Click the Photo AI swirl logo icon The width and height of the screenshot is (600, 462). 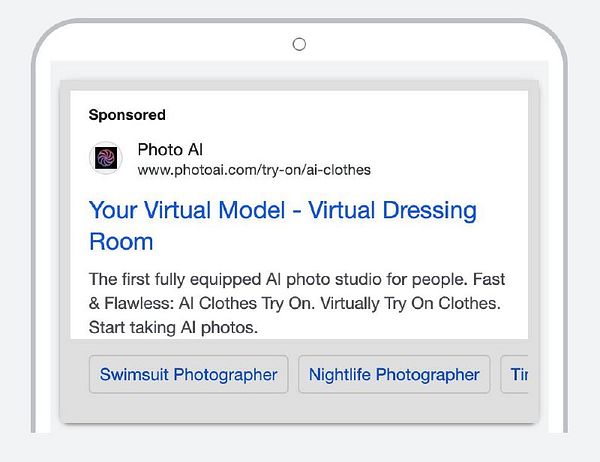coord(106,158)
